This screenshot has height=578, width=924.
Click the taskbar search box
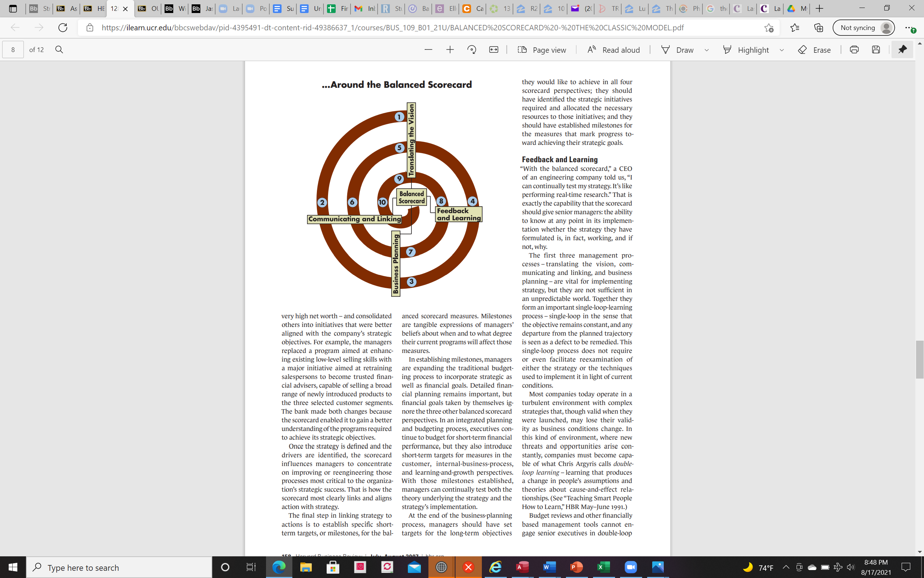tap(119, 567)
